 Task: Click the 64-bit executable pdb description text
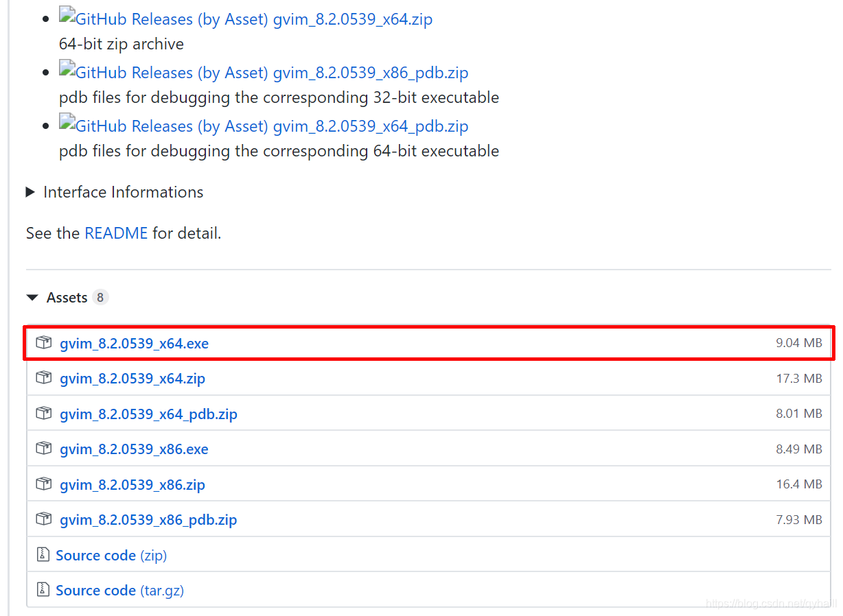tap(279, 151)
